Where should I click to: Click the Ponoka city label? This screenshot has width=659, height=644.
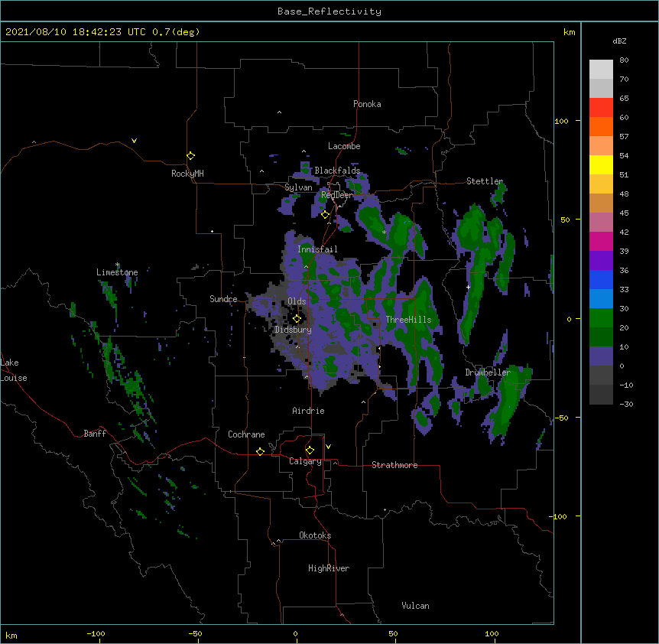tap(367, 104)
